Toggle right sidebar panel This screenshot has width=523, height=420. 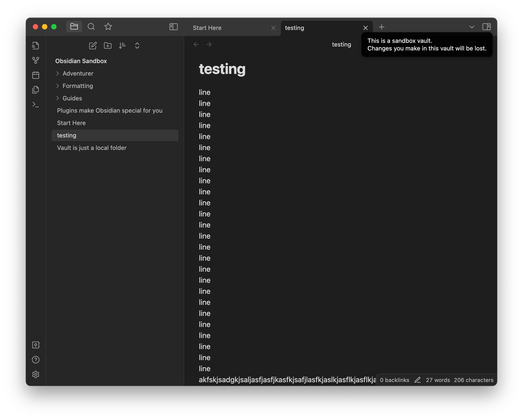pos(486,27)
